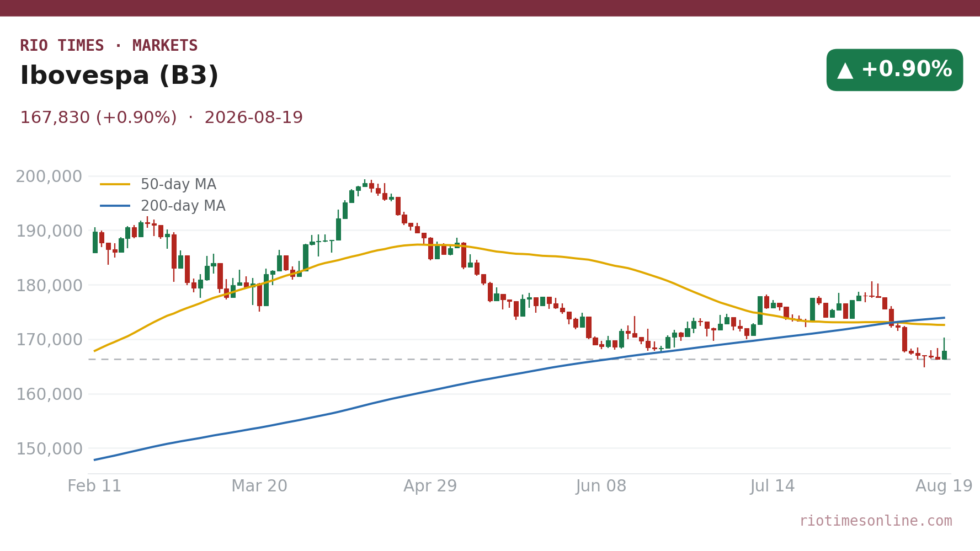
Task: Click the Feb 11 x-axis date label
Action: coord(94,486)
